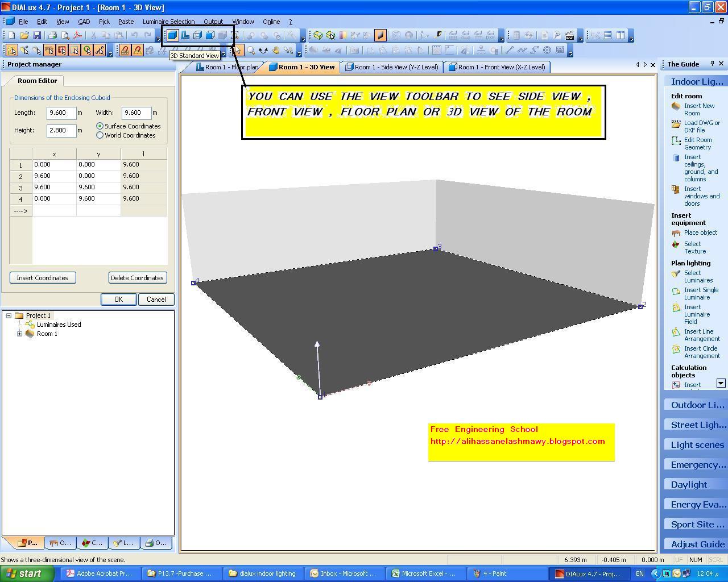Select the side view projection icon
728x582 pixels.
(x=198, y=35)
